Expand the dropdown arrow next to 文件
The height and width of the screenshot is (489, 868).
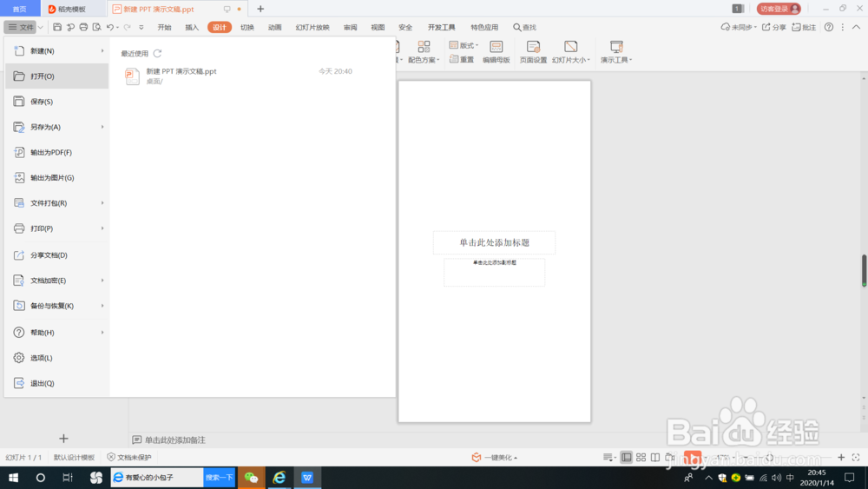tap(41, 27)
